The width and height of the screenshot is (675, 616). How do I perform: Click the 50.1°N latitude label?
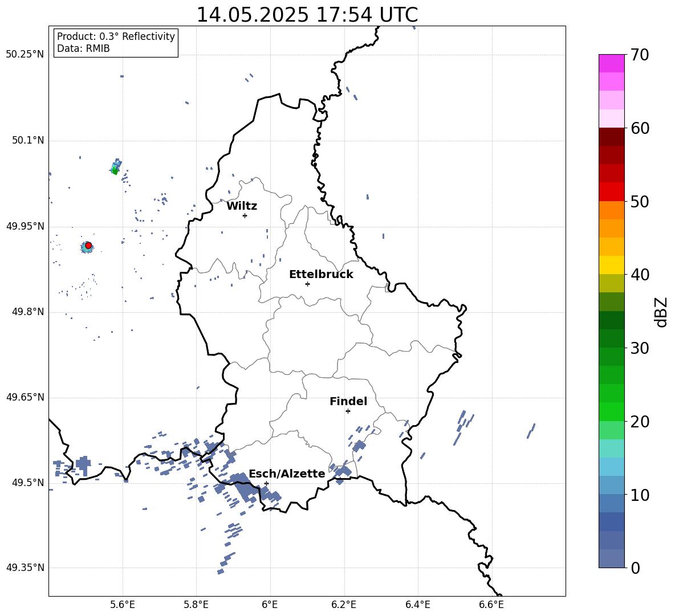28,140
